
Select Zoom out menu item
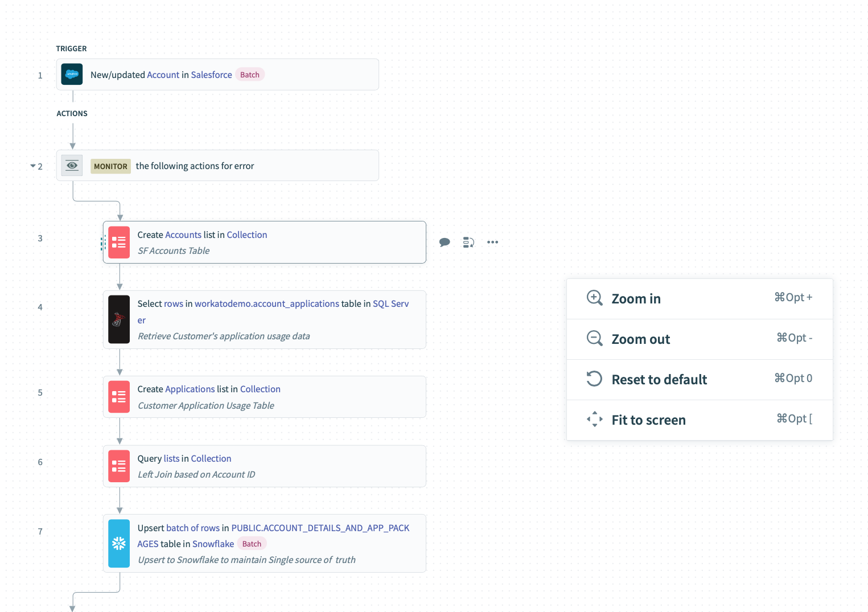pos(700,339)
